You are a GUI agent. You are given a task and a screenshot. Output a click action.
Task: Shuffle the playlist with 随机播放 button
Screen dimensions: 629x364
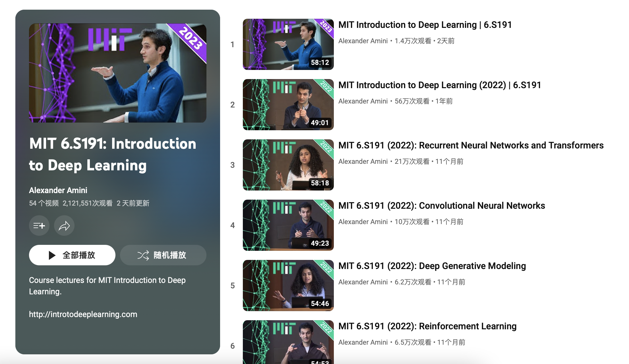click(x=163, y=255)
